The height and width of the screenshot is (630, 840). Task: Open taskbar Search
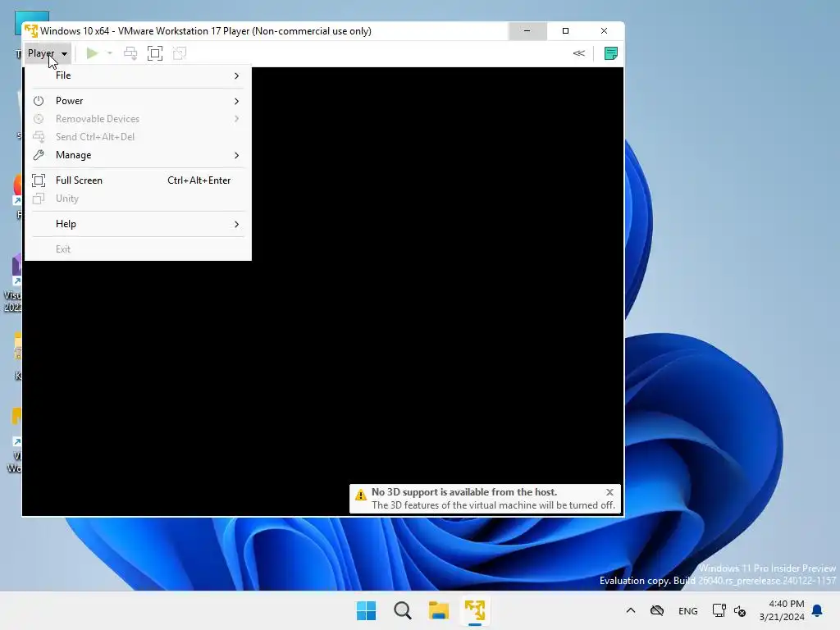(402, 610)
